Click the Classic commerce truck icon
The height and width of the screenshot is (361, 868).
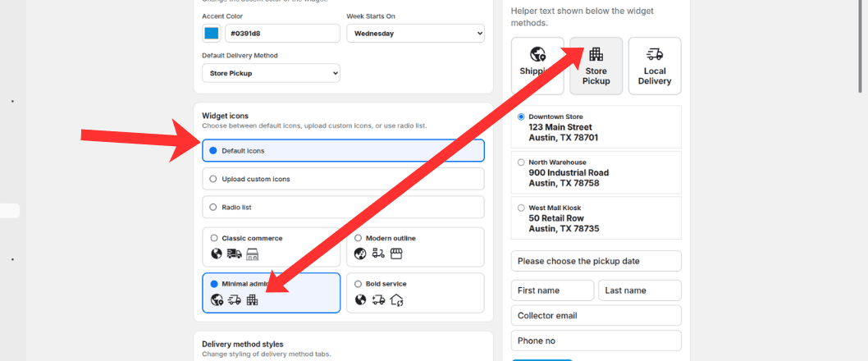pos(234,254)
